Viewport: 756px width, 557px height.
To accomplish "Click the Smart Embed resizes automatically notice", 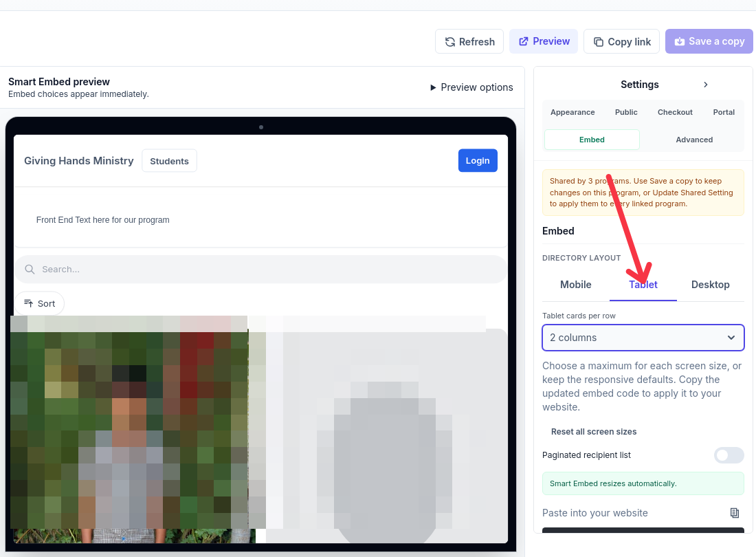I will [x=643, y=483].
